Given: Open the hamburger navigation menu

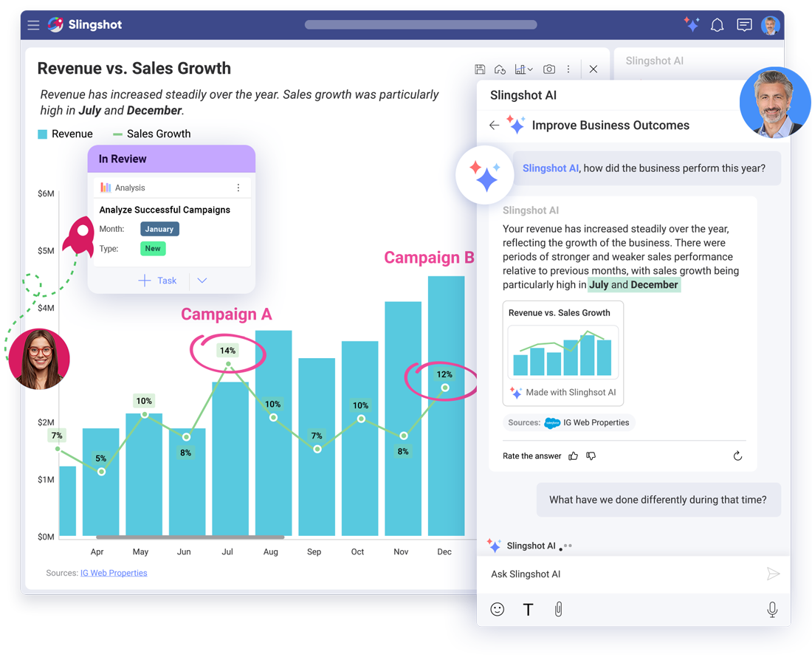Looking at the screenshot, I should (x=33, y=24).
